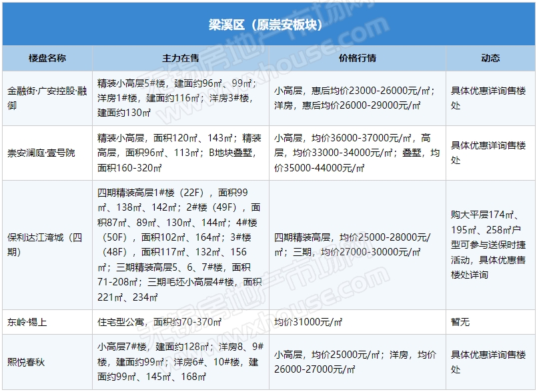Select the 暂无 status cell

pos(461,322)
